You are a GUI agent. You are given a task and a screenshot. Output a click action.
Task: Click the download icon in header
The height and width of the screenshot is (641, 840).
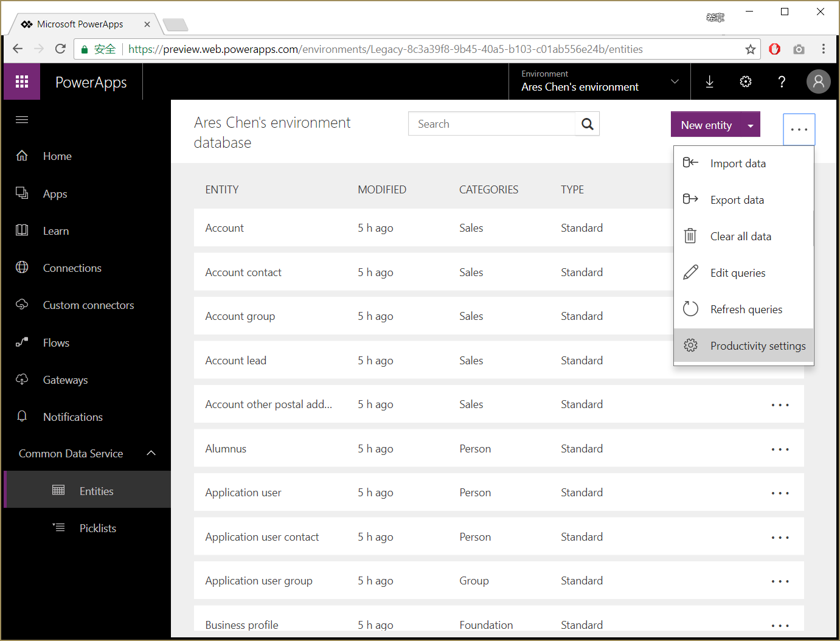pyautogui.click(x=709, y=81)
